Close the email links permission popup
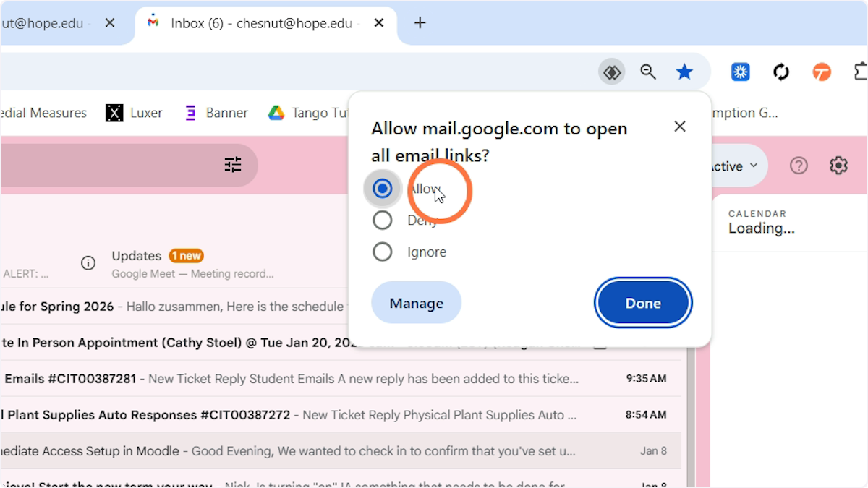868x488 pixels. click(x=680, y=127)
